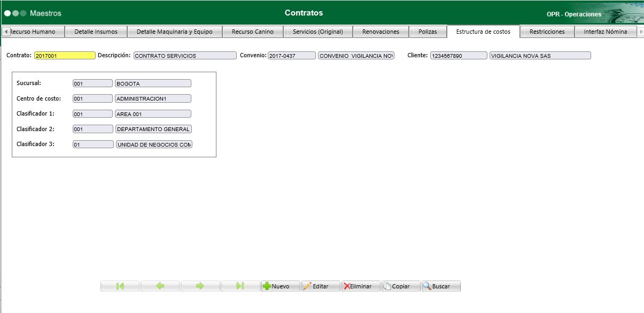Switch to Servicios (Original) tab

318,32
